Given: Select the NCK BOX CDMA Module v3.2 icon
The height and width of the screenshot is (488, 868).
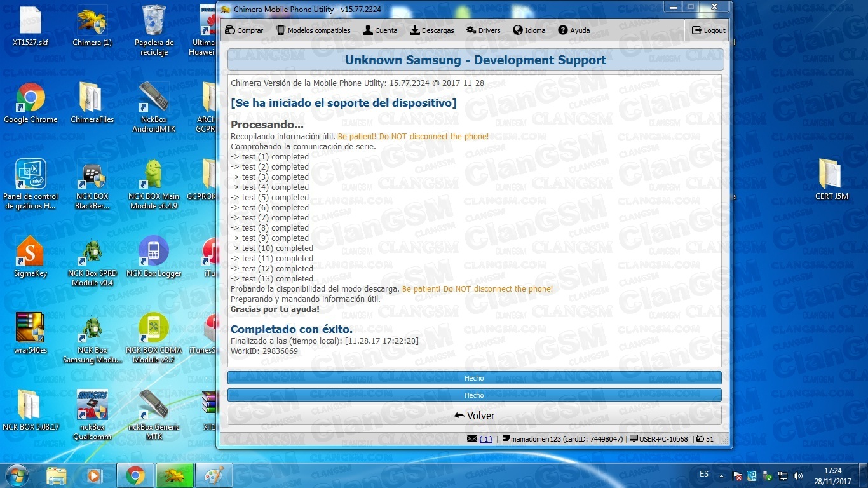Looking at the screenshot, I should [x=154, y=338].
